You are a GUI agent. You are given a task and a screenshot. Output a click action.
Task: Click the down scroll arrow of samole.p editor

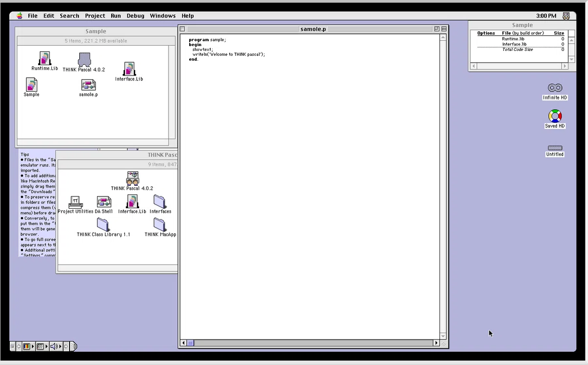(x=443, y=336)
